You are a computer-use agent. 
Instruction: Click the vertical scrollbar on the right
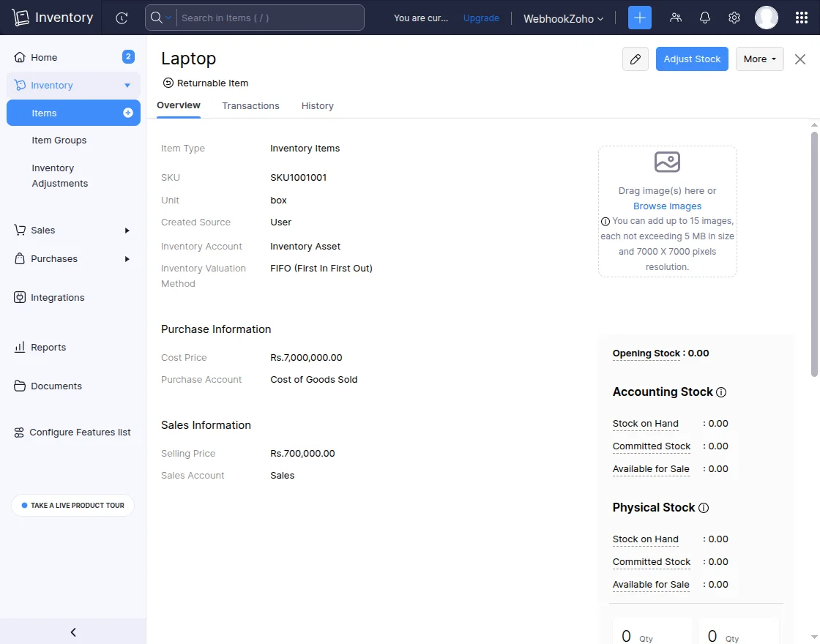[x=814, y=252]
